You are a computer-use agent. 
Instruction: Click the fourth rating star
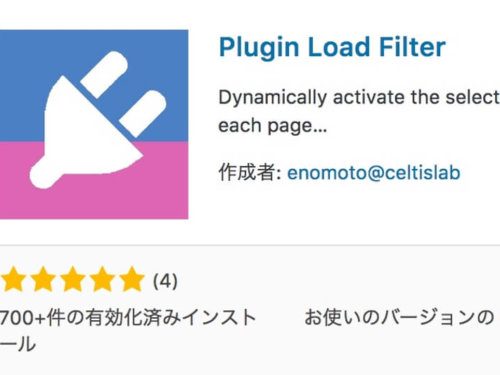click(103, 279)
